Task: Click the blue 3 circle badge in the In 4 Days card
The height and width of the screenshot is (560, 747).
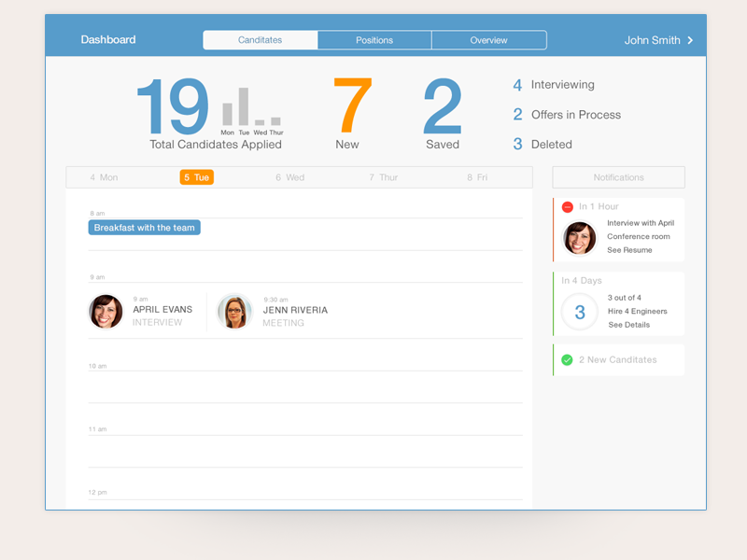Action: click(x=580, y=312)
